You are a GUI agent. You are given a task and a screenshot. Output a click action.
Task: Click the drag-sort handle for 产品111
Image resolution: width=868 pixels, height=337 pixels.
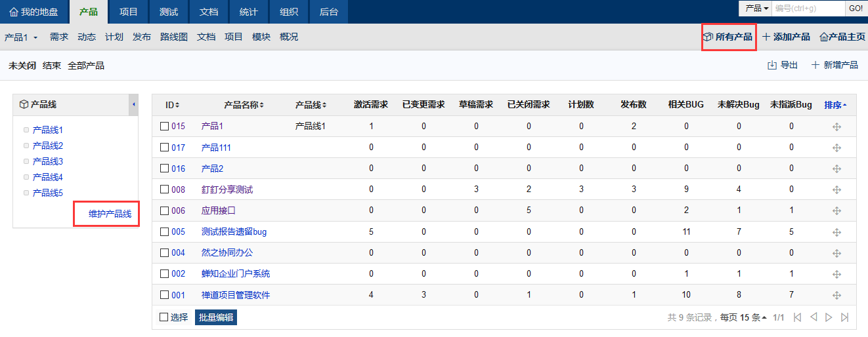coord(836,148)
